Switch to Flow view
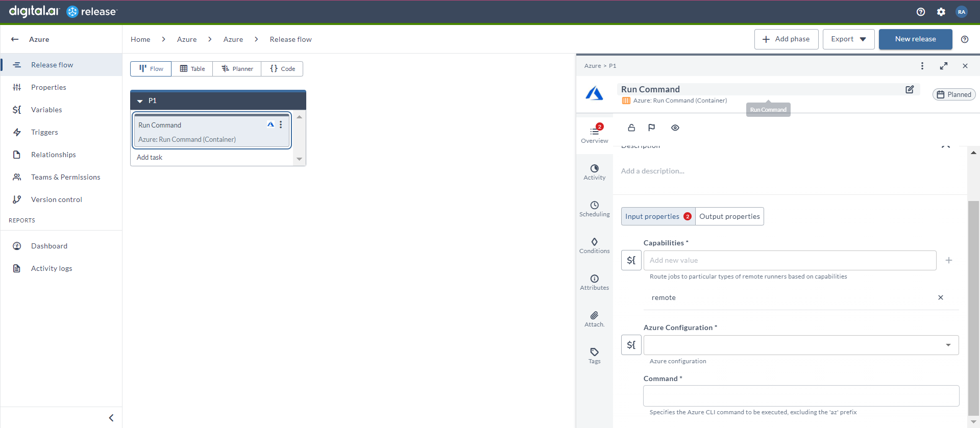Image resolution: width=980 pixels, height=428 pixels. [151, 69]
